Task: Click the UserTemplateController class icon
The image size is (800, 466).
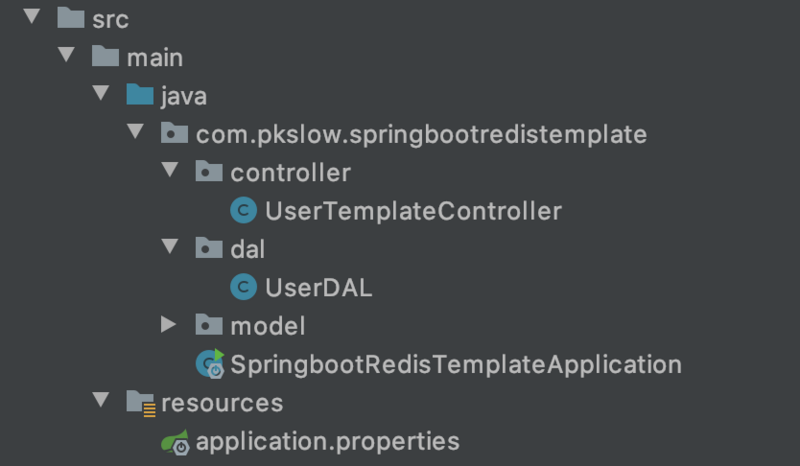Action: pyautogui.click(x=243, y=211)
